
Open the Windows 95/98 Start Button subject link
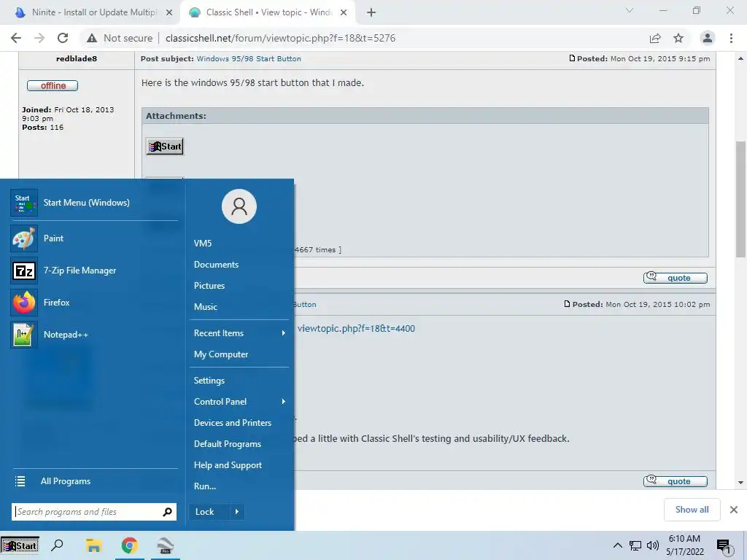249,58
